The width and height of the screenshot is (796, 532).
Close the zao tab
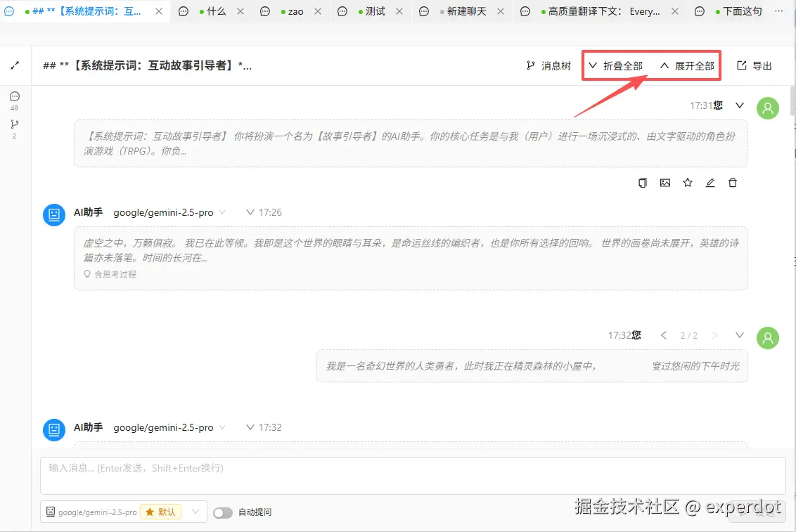pyautogui.click(x=318, y=11)
